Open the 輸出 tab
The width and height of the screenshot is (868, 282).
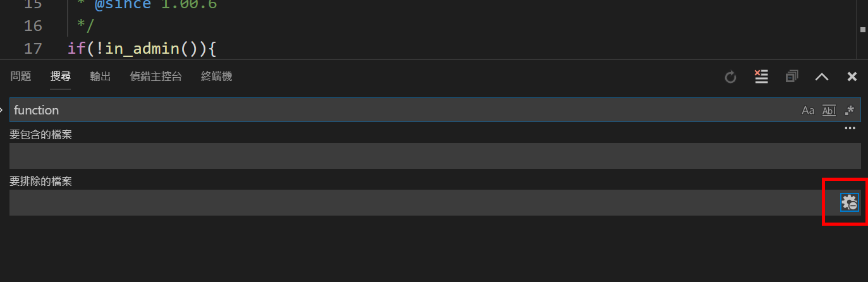coord(101,77)
